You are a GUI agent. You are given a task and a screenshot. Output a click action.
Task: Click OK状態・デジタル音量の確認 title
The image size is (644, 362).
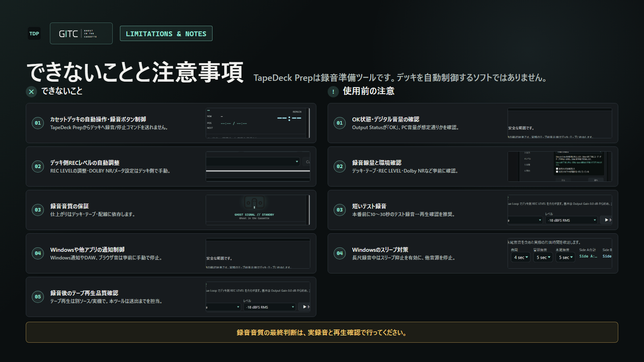point(386,119)
